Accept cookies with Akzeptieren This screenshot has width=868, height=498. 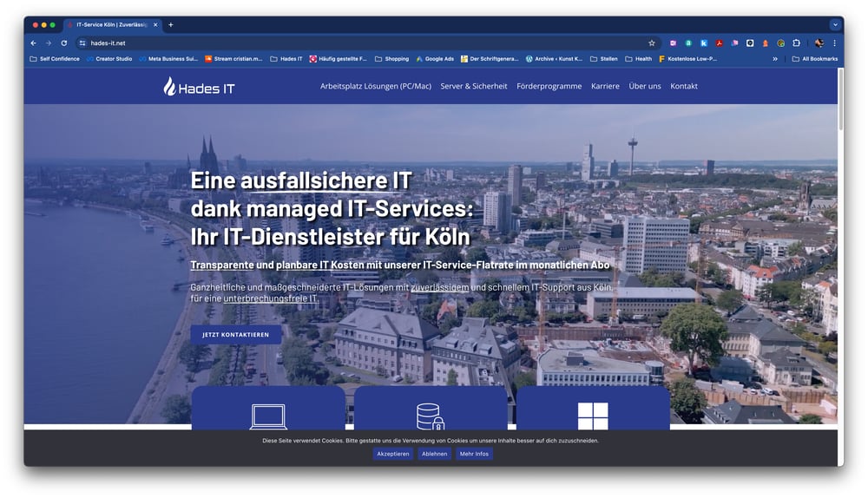pyautogui.click(x=393, y=454)
